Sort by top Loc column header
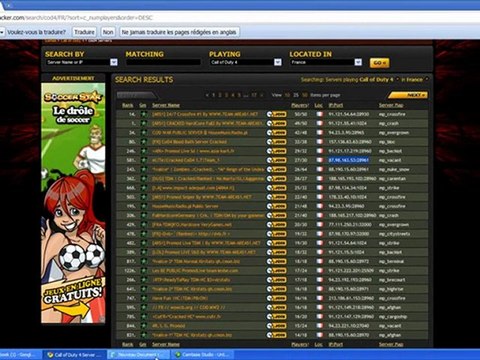 coord(319,105)
